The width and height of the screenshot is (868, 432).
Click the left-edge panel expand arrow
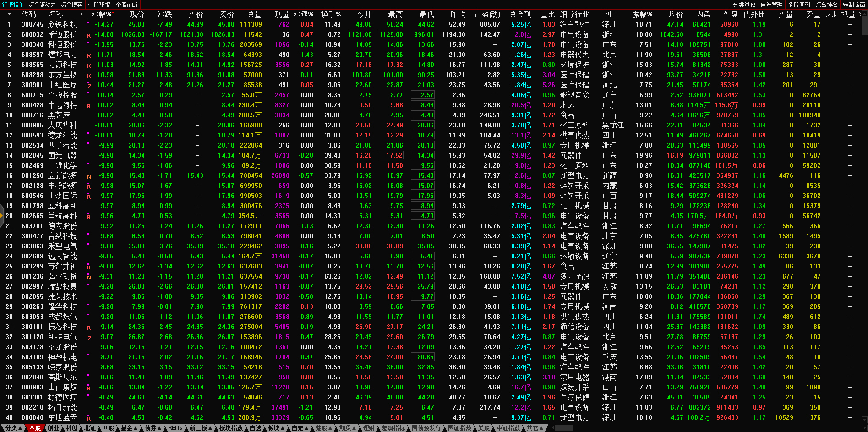click(2, 215)
